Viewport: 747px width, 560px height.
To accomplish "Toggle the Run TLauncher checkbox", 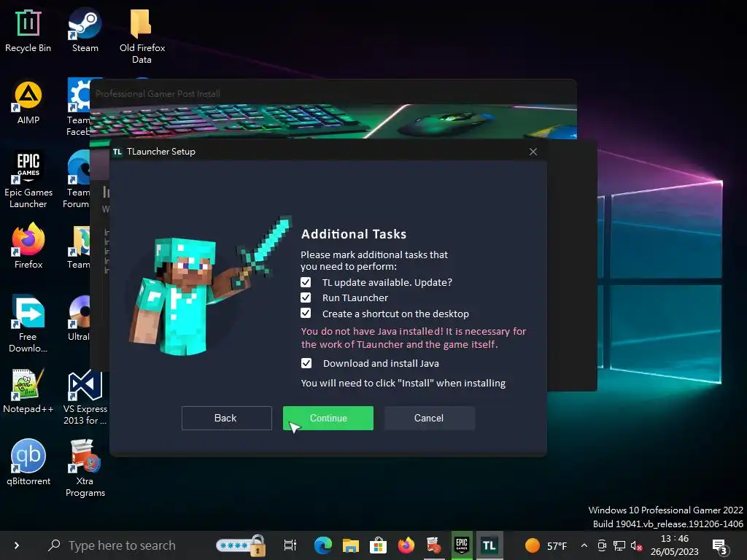I will 306,297.
